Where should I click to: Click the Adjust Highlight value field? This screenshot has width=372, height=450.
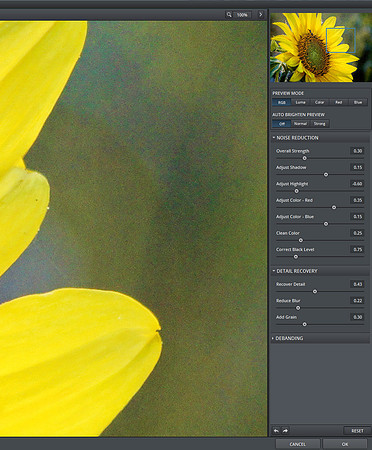pos(357,184)
